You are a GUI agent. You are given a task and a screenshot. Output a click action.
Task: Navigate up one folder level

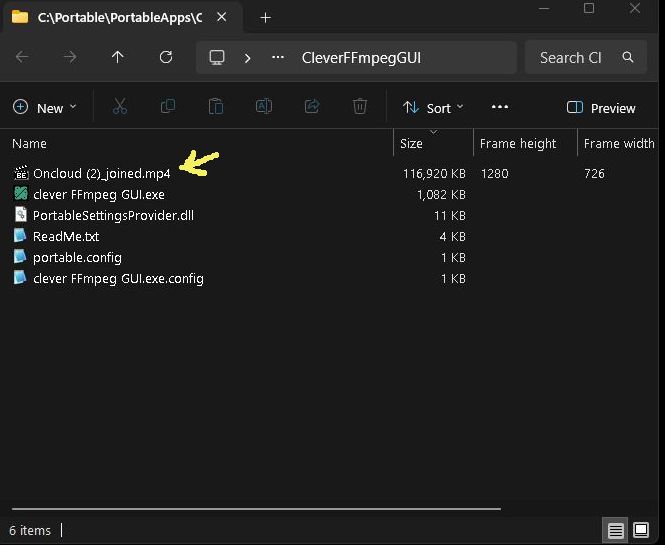(117, 57)
